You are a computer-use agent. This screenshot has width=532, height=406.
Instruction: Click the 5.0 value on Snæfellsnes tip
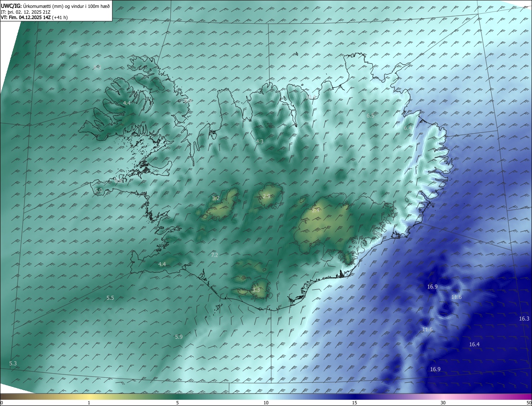[x=99, y=191]
